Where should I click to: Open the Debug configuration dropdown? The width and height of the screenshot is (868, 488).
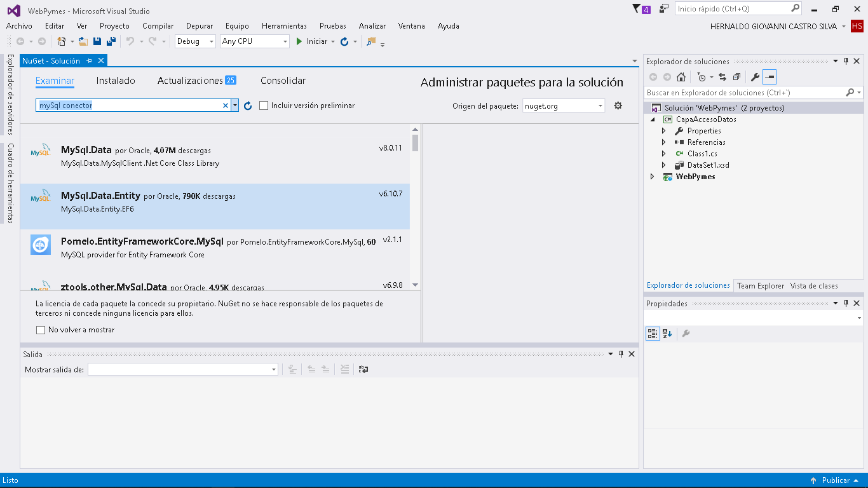point(212,41)
